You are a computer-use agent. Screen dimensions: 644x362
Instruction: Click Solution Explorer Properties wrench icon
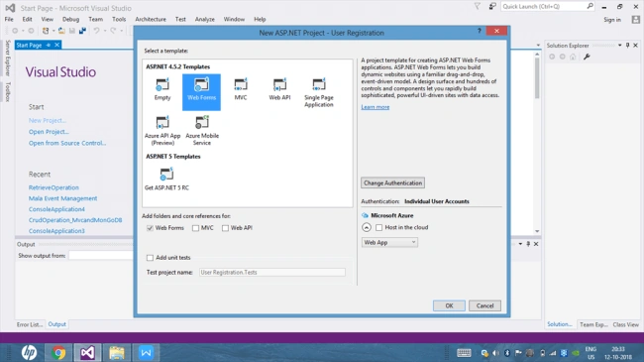click(x=587, y=57)
